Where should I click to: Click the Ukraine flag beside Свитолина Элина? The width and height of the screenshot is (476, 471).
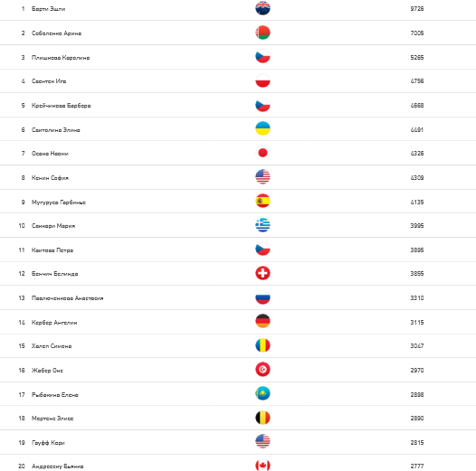[x=262, y=128]
